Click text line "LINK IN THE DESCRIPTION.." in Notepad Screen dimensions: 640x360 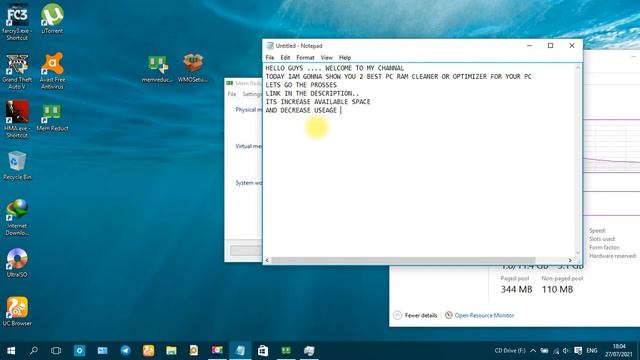[312, 93]
